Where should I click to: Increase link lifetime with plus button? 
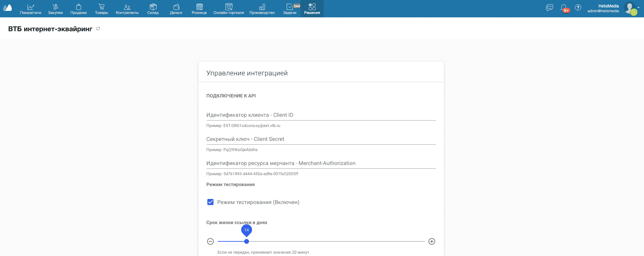pyautogui.click(x=432, y=241)
